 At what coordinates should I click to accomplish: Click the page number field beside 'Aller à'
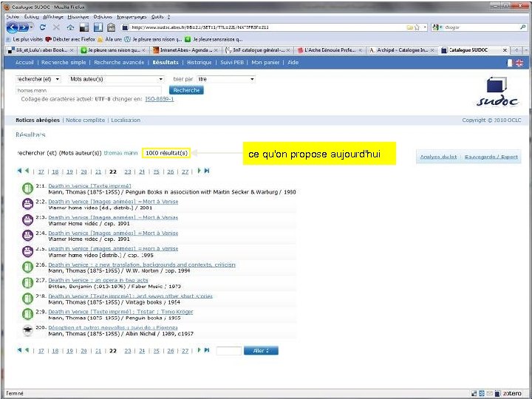click(x=228, y=351)
